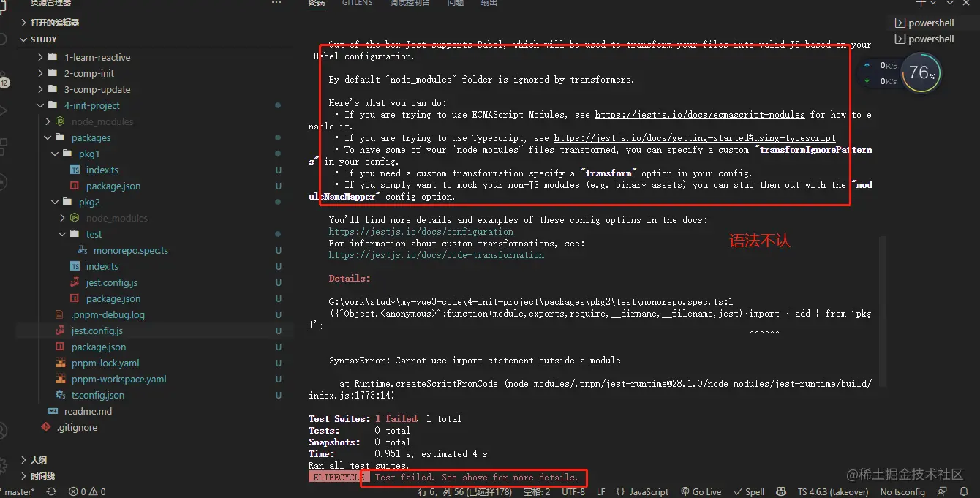Open the explorer more actions ellipsis

pyautogui.click(x=276, y=3)
